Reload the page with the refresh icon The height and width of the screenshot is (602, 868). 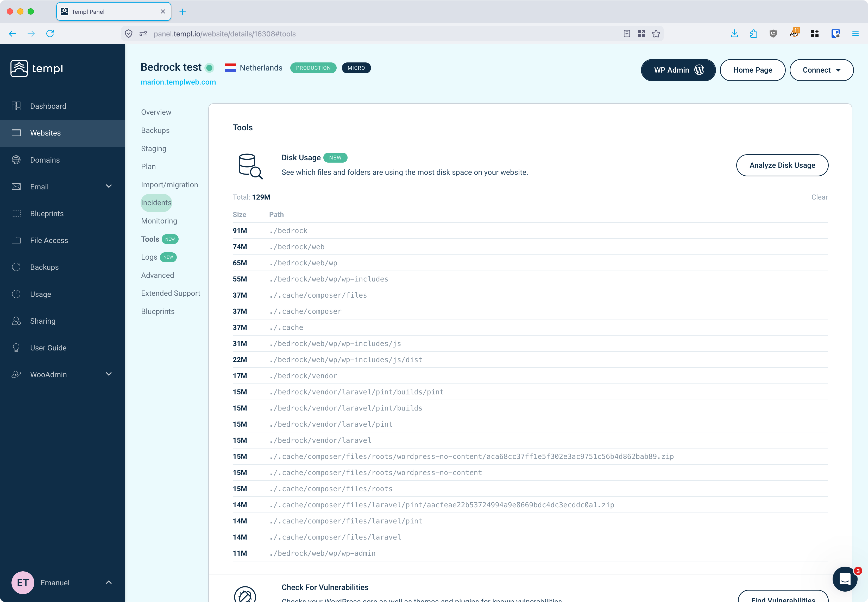50,34
